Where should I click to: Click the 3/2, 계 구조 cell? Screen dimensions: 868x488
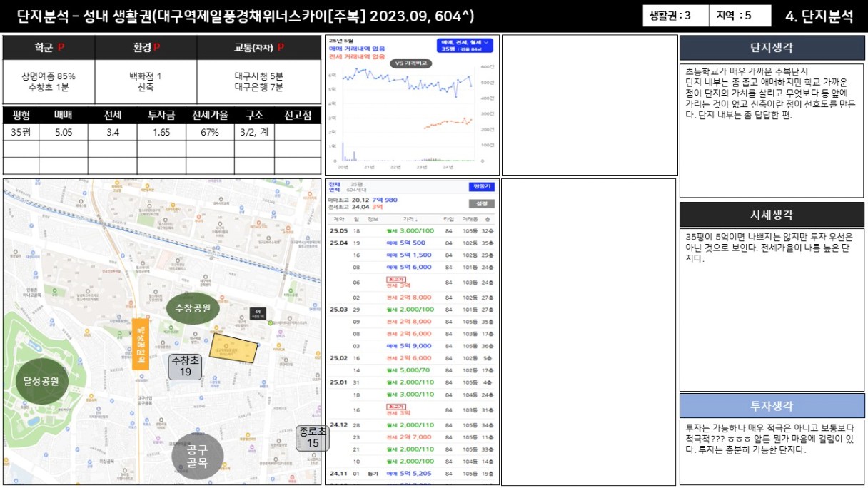click(x=254, y=132)
